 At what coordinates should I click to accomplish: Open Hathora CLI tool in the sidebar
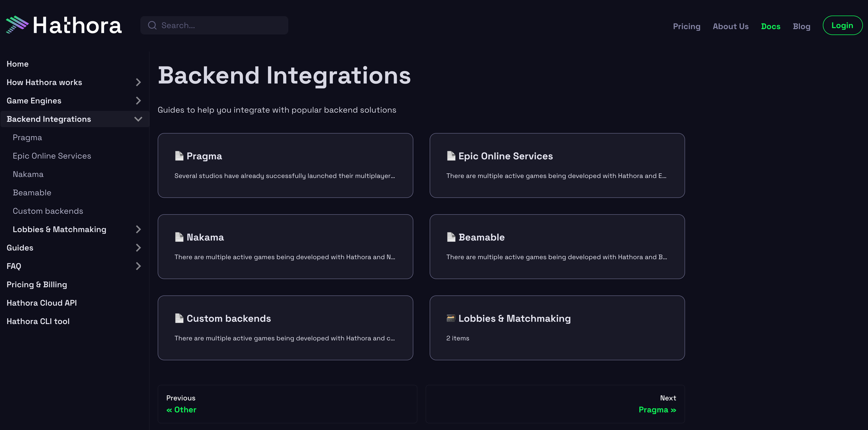pos(38,321)
